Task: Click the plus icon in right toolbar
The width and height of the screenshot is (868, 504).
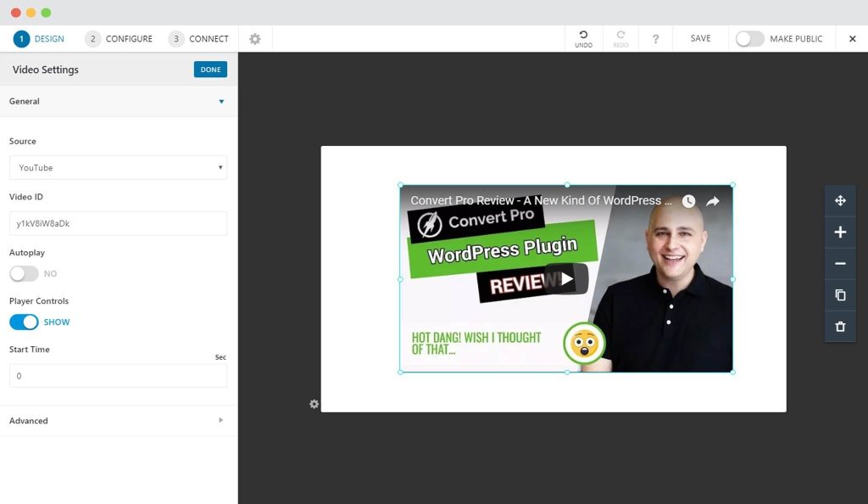Action: click(840, 232)
